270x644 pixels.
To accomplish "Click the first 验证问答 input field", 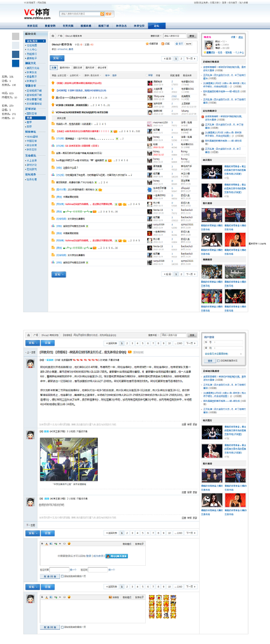I will point(59,570).
